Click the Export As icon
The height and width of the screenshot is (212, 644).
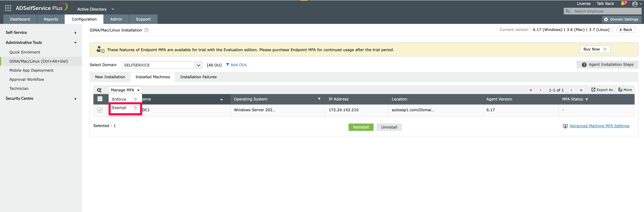(x=593, y=90)
